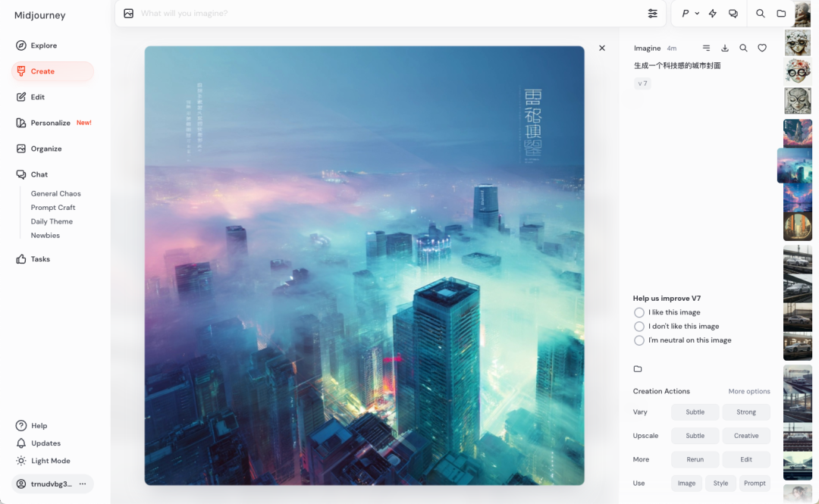Click the Create paintbrush icon
Screen dimensions: 819x504
tap(21, 71)
